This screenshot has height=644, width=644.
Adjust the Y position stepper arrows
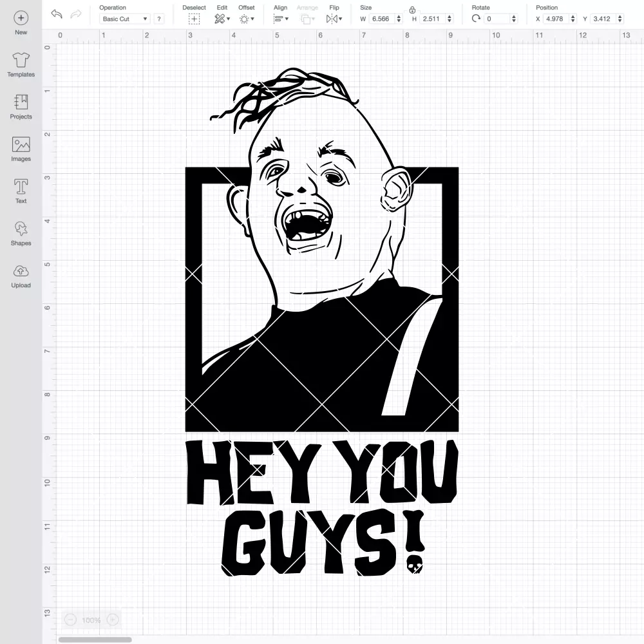click(620, 19)
